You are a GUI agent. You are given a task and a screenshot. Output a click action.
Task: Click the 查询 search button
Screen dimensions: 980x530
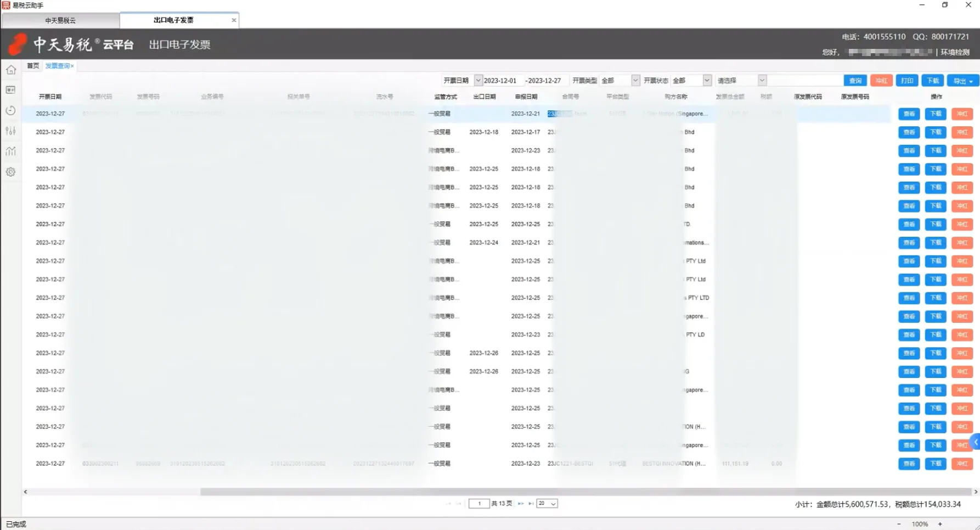(x=855, y=81)
